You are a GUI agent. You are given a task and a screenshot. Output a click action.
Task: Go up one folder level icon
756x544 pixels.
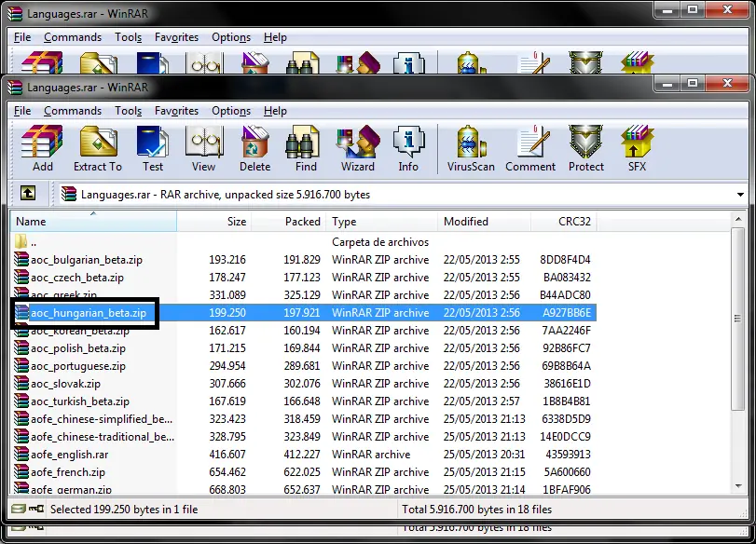point(28,194)
